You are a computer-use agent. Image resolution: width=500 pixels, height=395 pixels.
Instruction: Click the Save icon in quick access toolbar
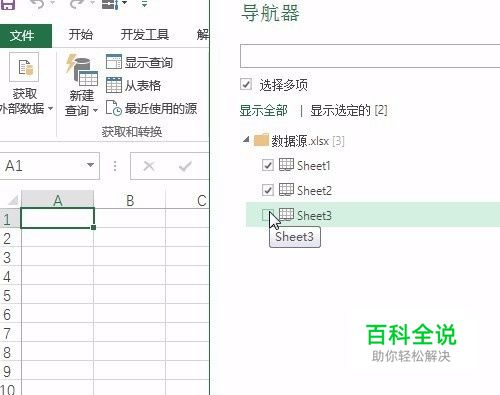(7, 4)
